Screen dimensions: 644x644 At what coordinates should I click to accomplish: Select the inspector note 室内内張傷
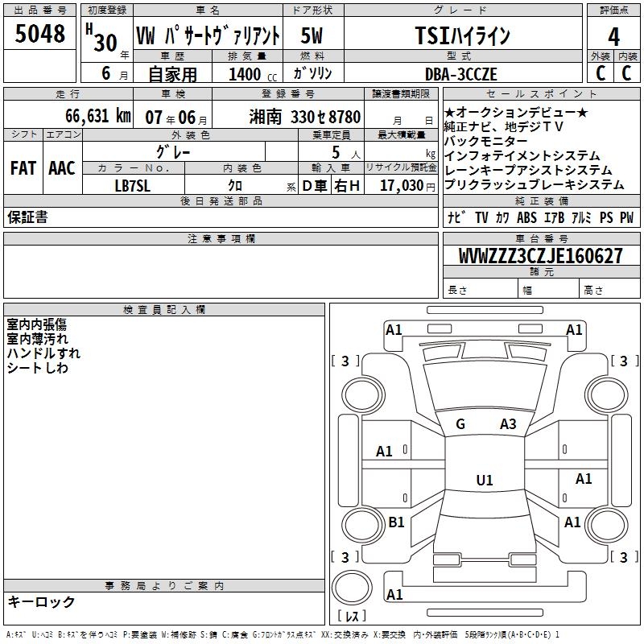(36, 324)
